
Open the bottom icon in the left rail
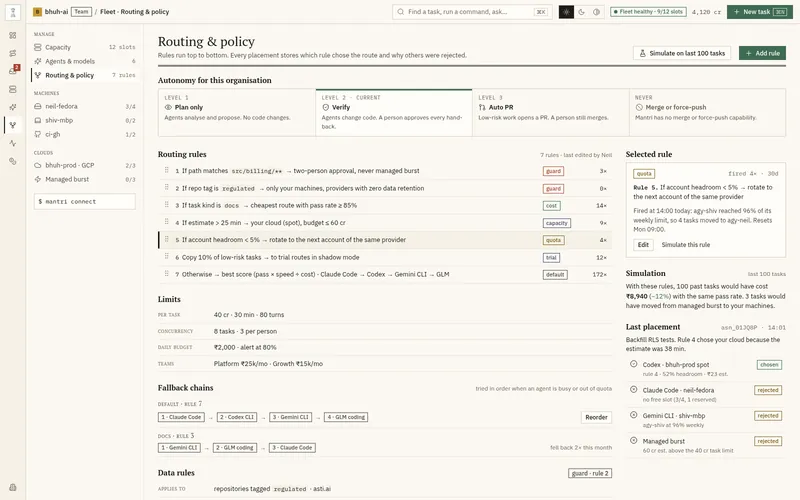point(13,487)
